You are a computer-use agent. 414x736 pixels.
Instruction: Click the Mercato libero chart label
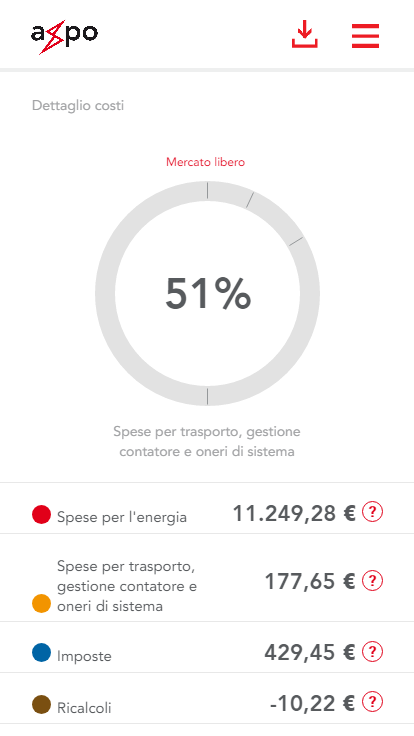tap(206, 162)
